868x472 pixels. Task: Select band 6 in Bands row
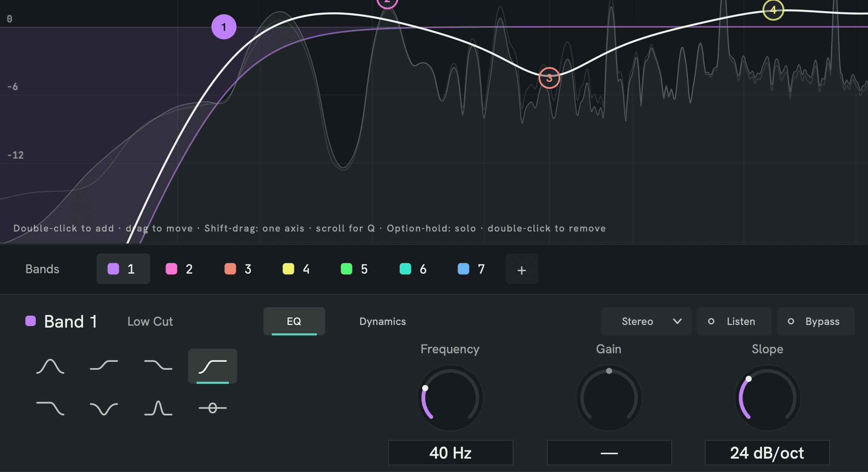pyautogui.click(x=413, y=269)
